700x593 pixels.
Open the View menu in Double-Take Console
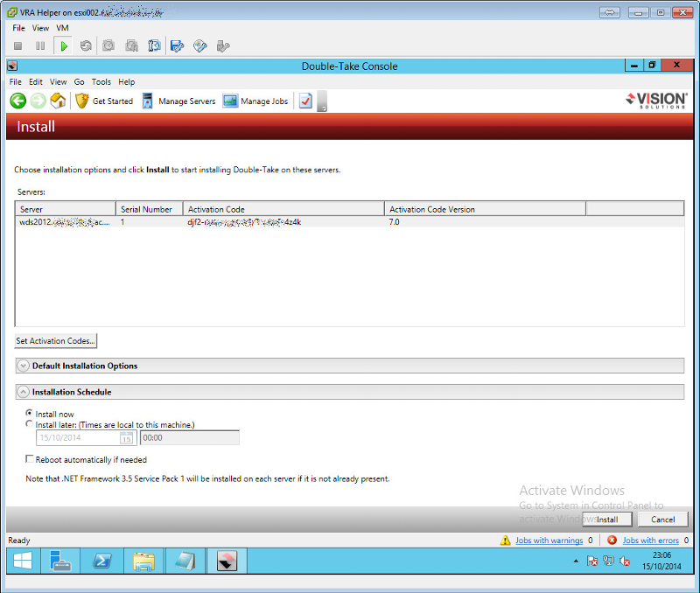click(x=58, y=82)
